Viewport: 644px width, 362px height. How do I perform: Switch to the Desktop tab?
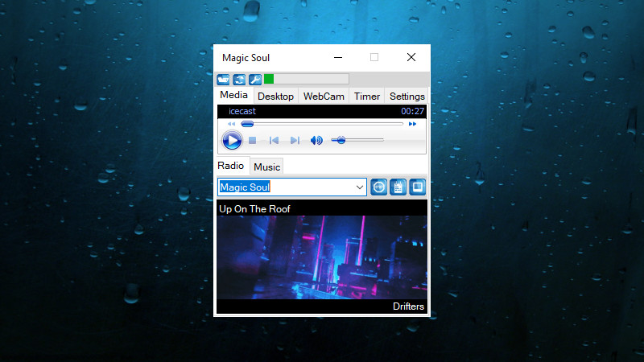[x=275, y=97]
